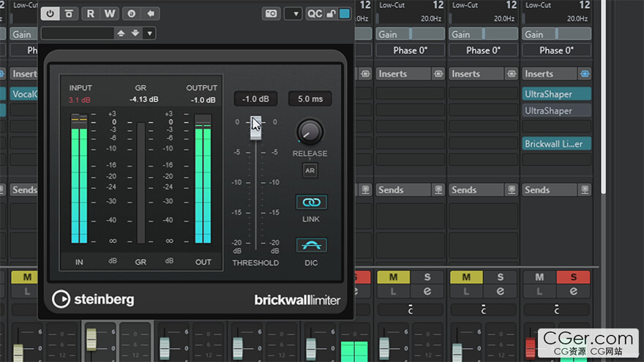Enable Write automation (W) in plugin header
The height and width of the screenshot is (362, 644).
110,13
